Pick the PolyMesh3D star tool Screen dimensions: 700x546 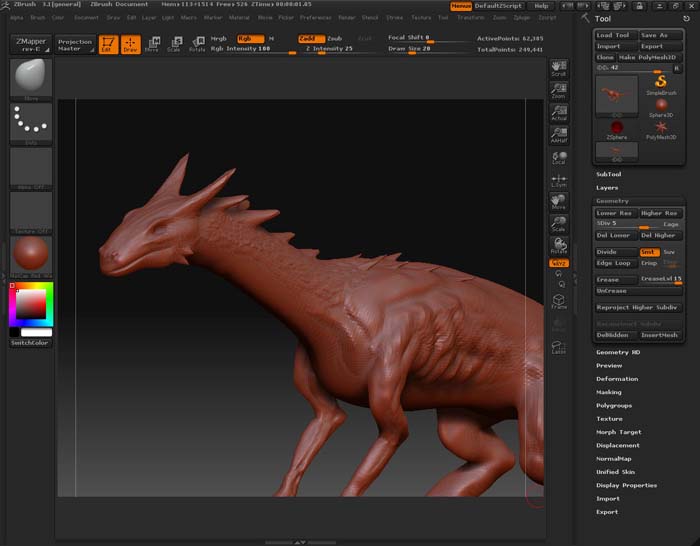(661, 129)
